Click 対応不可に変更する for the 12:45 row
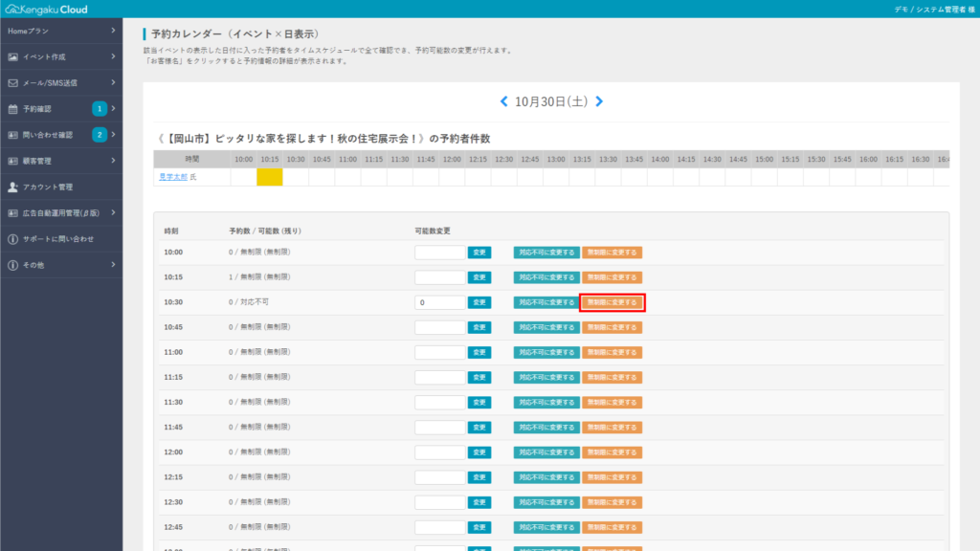 (546, 527)
